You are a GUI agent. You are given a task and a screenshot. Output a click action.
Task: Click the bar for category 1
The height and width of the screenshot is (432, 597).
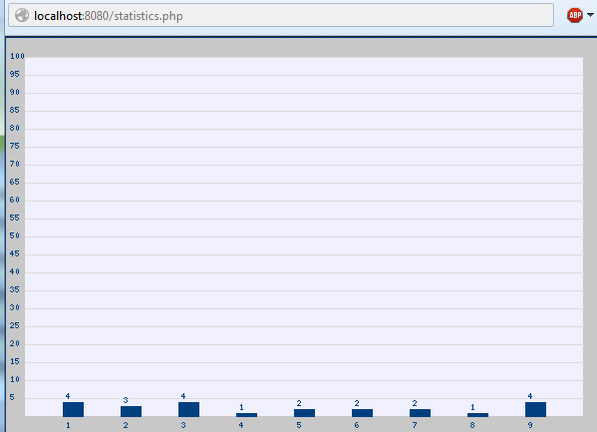pyautogui.click(x=73, y=409)
